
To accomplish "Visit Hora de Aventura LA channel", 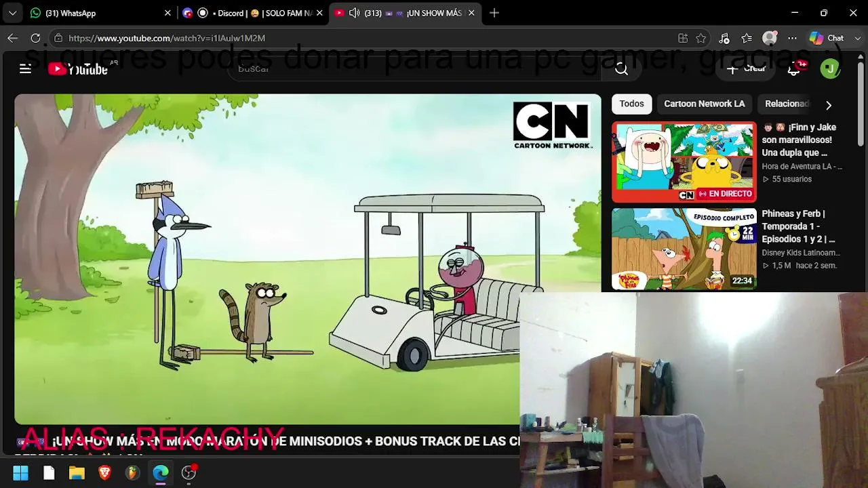I will (x=802, y=167).
